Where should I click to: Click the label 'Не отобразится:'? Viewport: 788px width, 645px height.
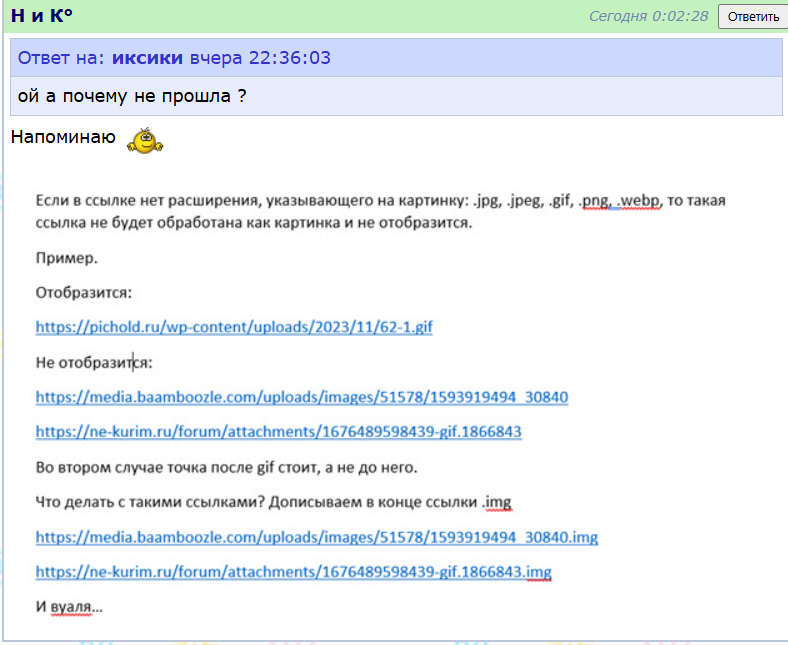[94, 362]
